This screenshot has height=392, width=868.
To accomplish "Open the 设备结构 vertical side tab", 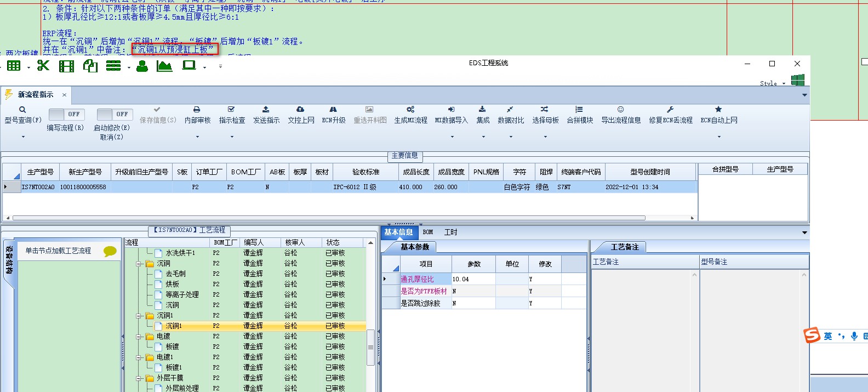I will click(x=9, y=260).
